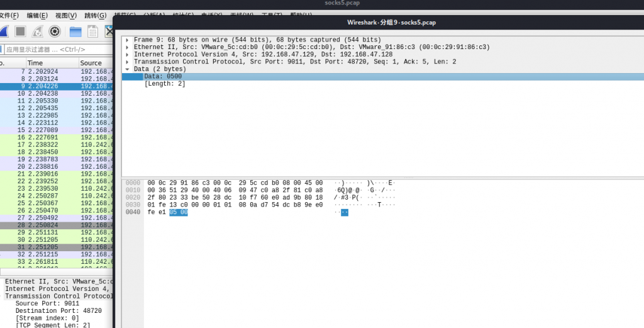
Task: Select packet 26 at time 2.250470
Action: pyautogui.click(x=56, y=210)
